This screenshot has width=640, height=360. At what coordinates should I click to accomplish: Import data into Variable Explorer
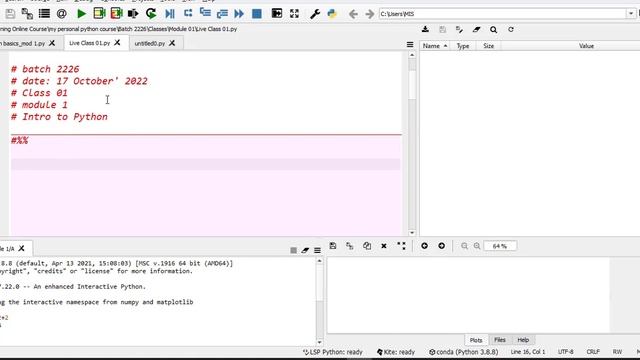(x=425, y=29)
